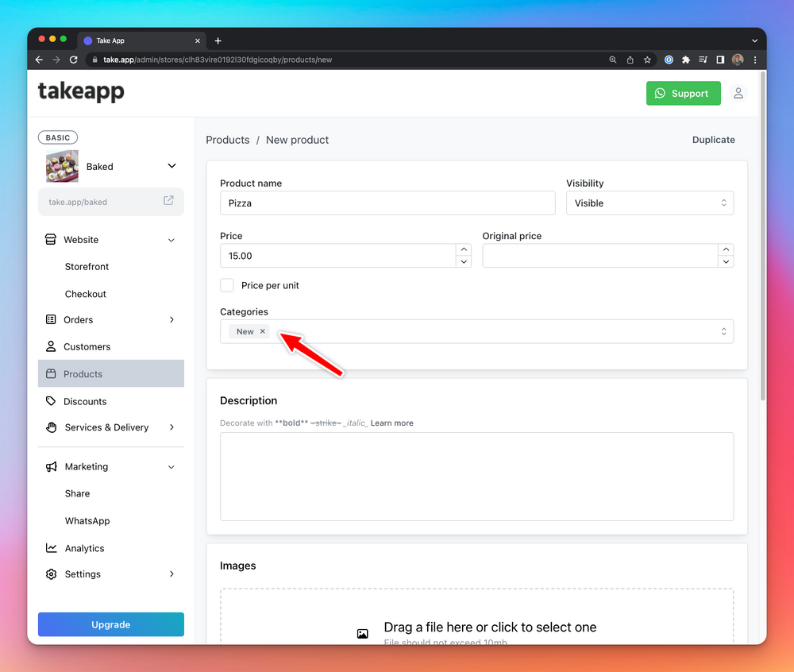Viewport: 794px width, 672px height.
Task: Increase Original price with up stepper
Action: click(x=727, y=249)
